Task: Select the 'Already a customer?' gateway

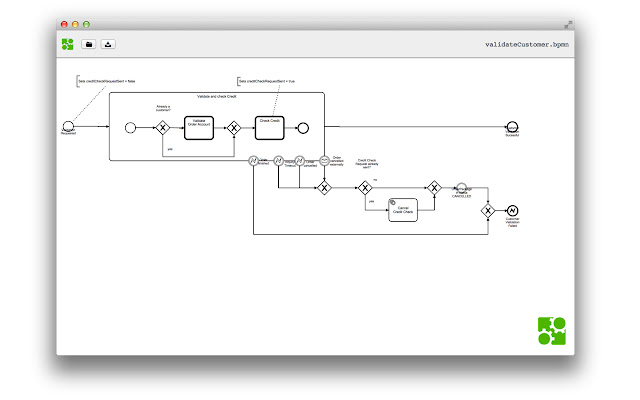Action: point(162,128)
